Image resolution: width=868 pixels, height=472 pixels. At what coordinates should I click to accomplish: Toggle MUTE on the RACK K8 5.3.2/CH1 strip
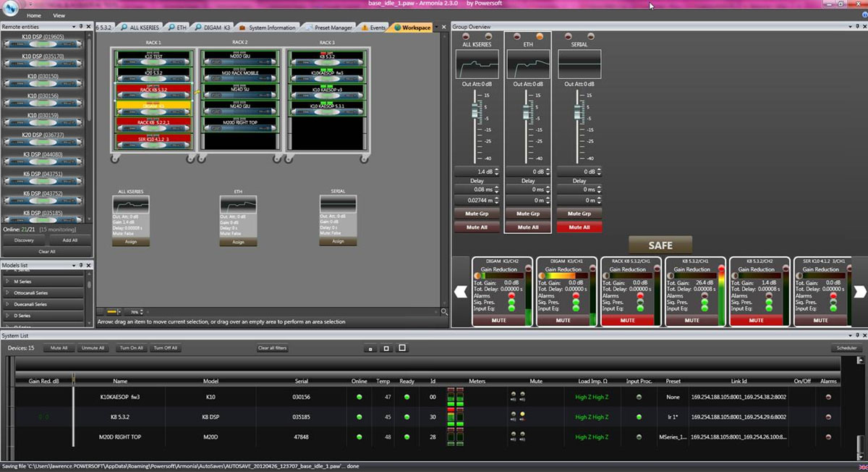tap(627, 320)
